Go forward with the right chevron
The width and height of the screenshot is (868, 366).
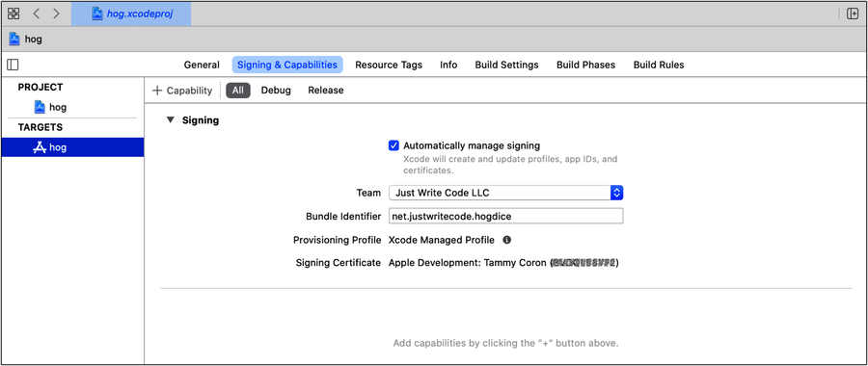point(56,13)
